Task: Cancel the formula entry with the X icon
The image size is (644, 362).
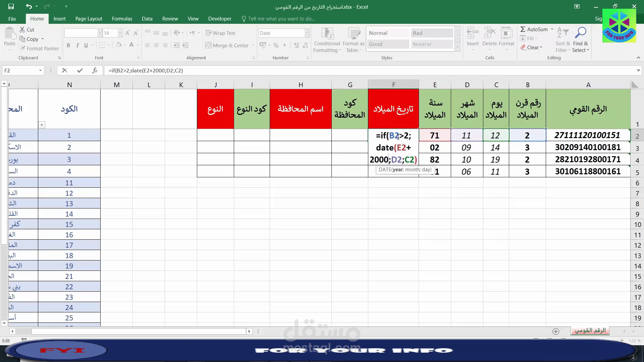Action: coord(64,70)
